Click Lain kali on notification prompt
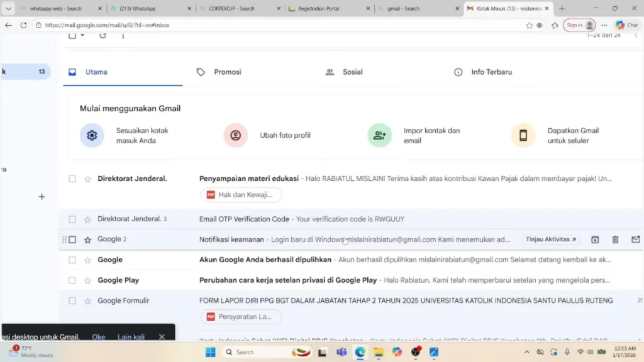The width and height of the screenshot is (644, 362). pyautogui.click(x=131, y=337)
